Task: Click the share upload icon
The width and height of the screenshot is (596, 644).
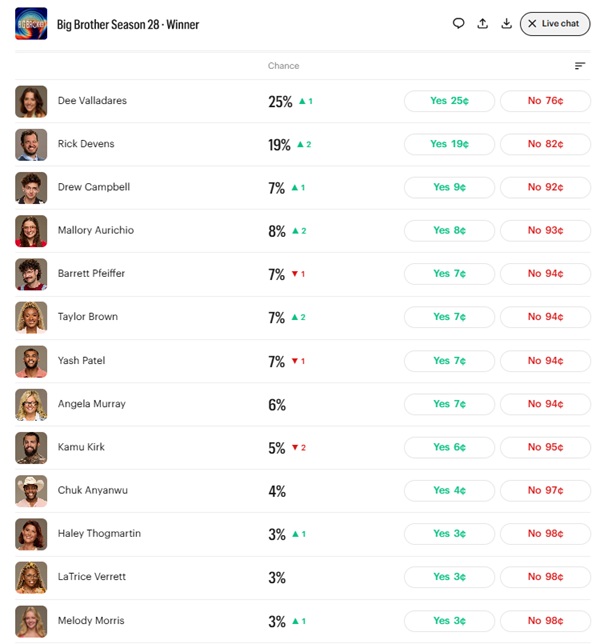Action: coord(483,24)
